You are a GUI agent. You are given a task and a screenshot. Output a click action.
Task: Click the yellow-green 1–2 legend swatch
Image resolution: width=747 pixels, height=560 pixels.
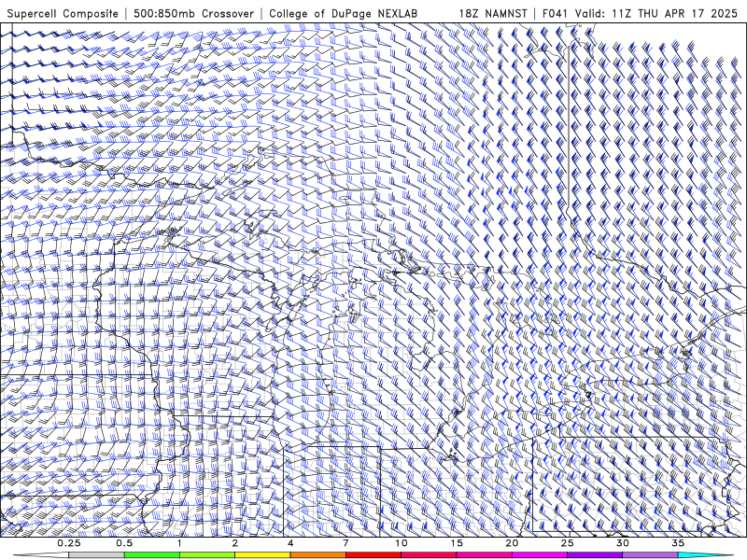tap(206, 555)
